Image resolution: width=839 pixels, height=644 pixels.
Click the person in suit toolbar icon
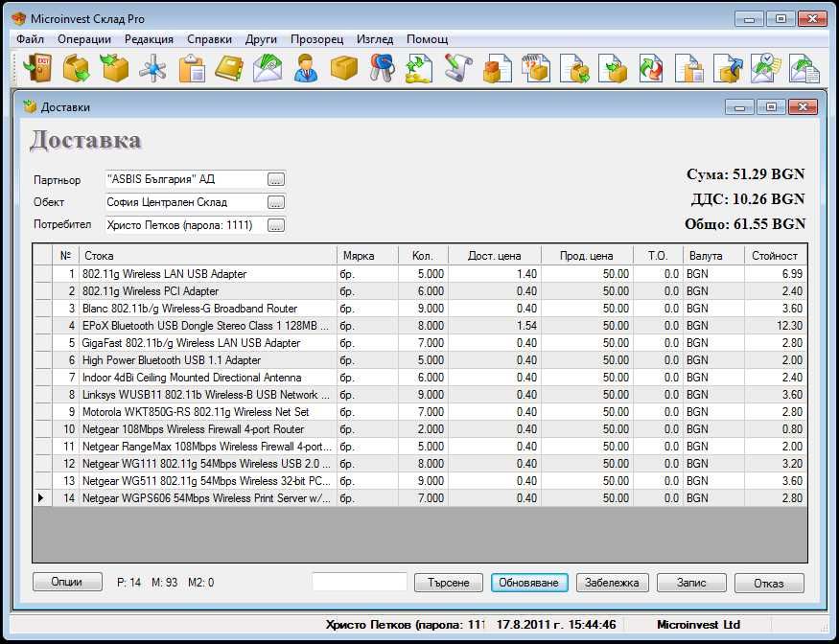click(x=305, y=68)
